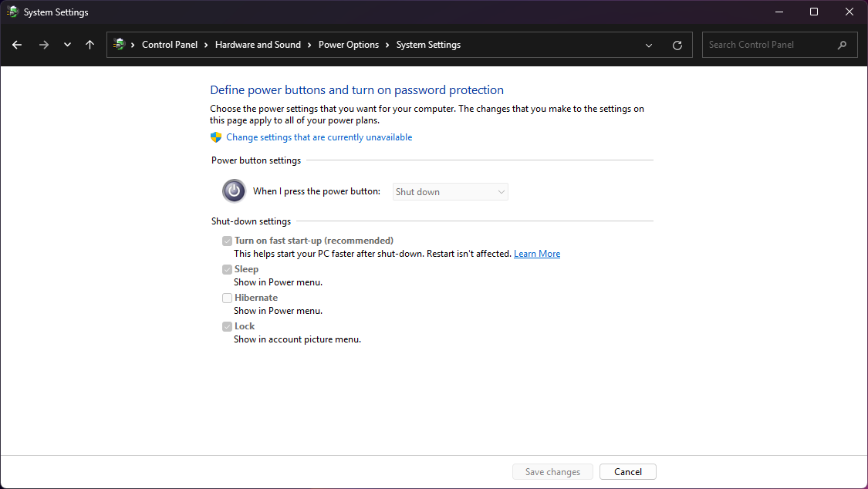Go to Hardware and Sound breadcrumb
The width and height of the screenshot is (868, 489).
[258, 45]
